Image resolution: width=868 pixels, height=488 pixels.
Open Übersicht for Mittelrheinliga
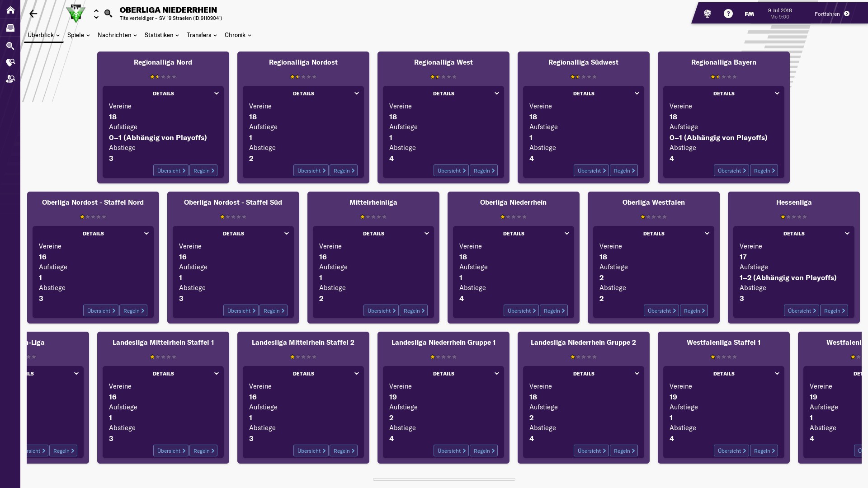click(381, 311)
